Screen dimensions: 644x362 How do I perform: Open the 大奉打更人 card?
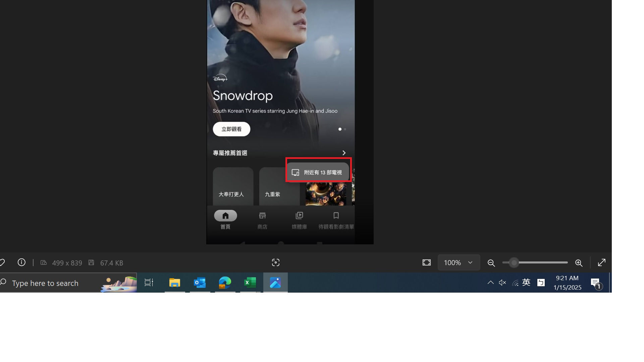233,186
